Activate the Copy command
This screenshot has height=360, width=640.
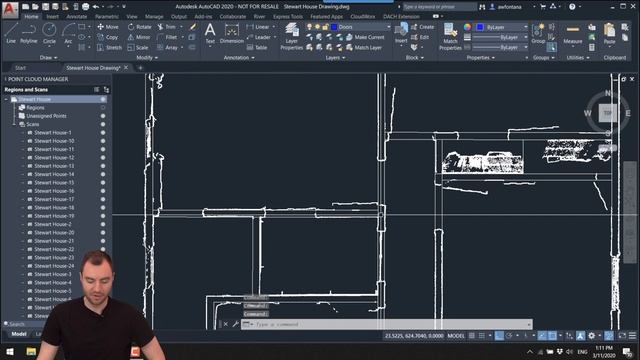[108, 37]
